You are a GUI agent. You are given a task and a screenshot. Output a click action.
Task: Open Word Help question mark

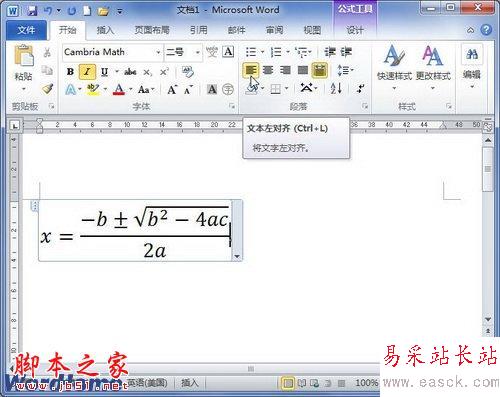486,30
